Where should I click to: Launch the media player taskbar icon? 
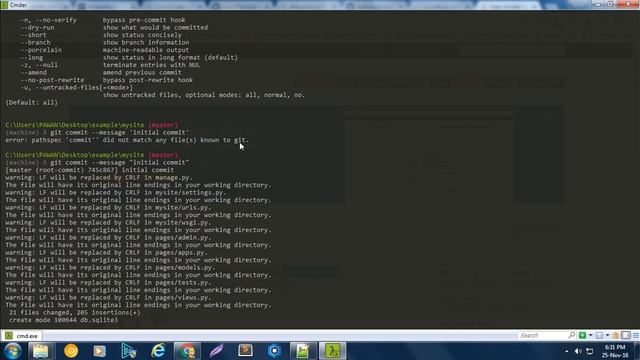(x=99, y=351)
